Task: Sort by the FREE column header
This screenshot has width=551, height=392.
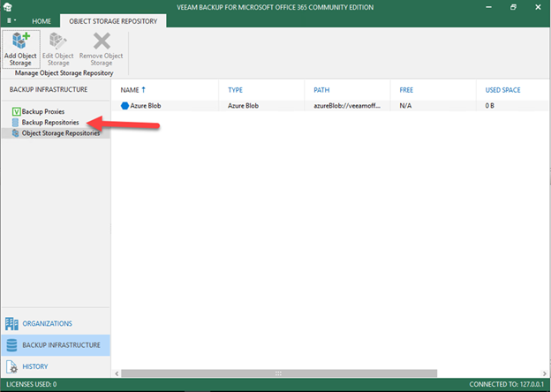Action: tap(406, 90)
